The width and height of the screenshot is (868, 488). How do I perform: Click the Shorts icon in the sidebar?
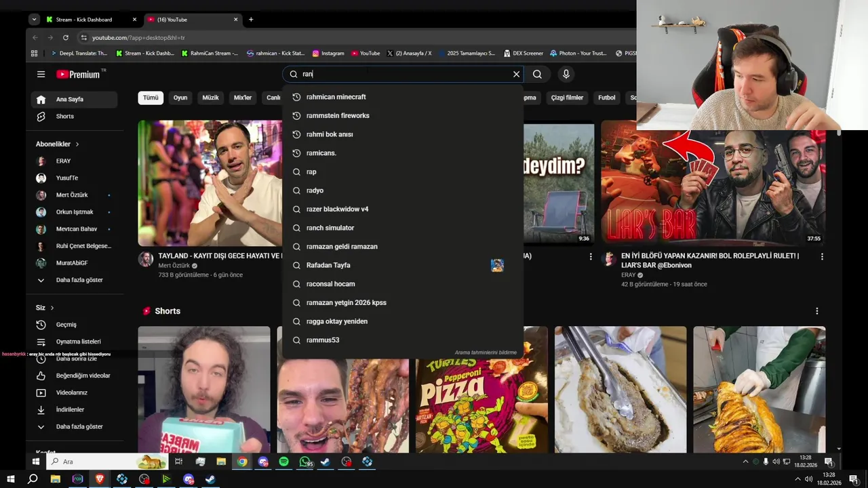41,117
